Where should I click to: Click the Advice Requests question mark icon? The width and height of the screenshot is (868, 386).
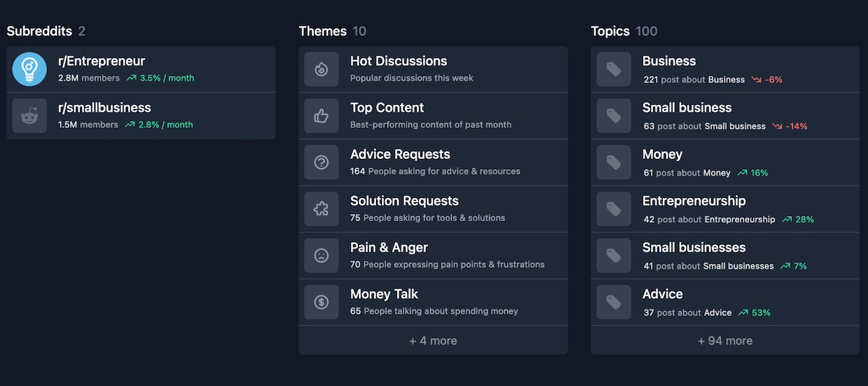[322, 163]
